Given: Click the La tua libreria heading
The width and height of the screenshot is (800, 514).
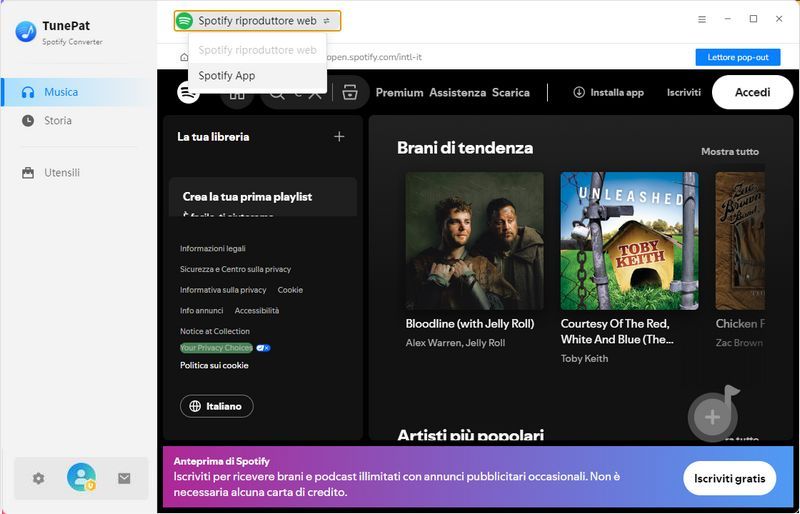Looking at the screenshot, I should [213, 137].
